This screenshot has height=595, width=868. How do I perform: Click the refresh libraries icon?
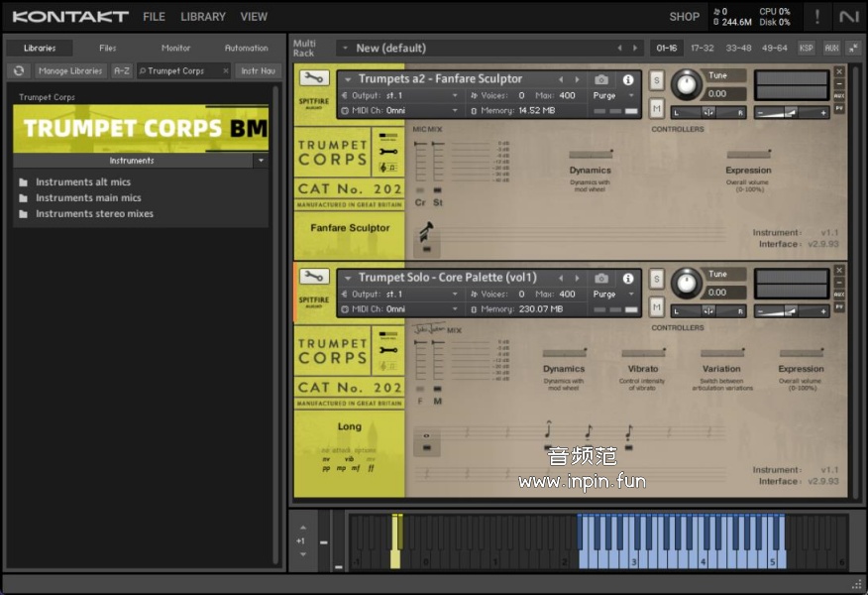tap(19, 70)
